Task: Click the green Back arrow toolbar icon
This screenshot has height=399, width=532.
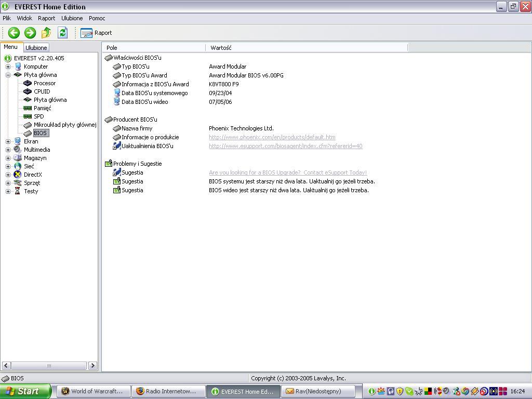Action: tap(14, 33)
